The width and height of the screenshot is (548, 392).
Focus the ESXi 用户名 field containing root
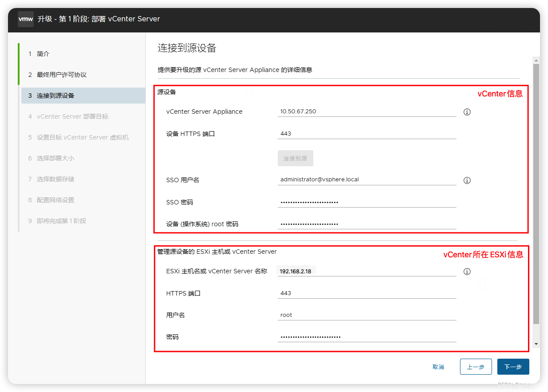367,315
